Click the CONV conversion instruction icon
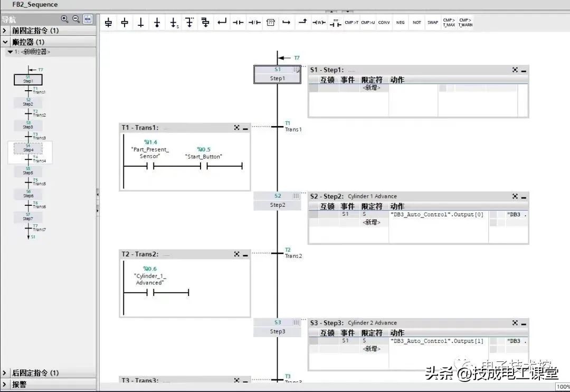The height and width of the screenshot is (392, 570). [384, 22]
